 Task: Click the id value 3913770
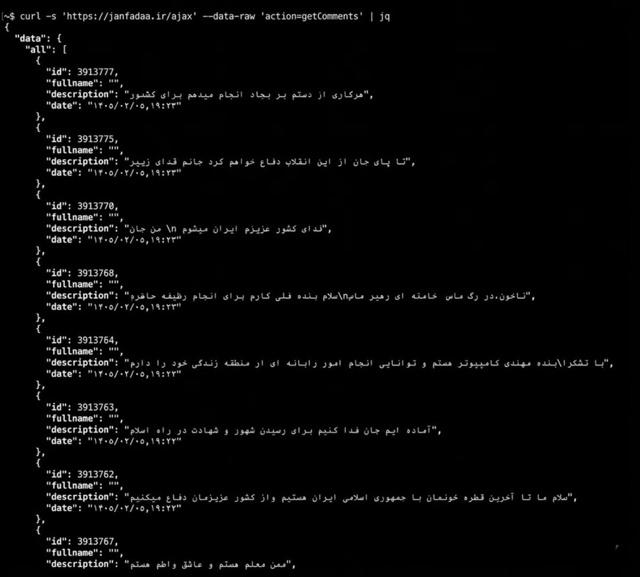pyautogui.click(x=96, y=206)
